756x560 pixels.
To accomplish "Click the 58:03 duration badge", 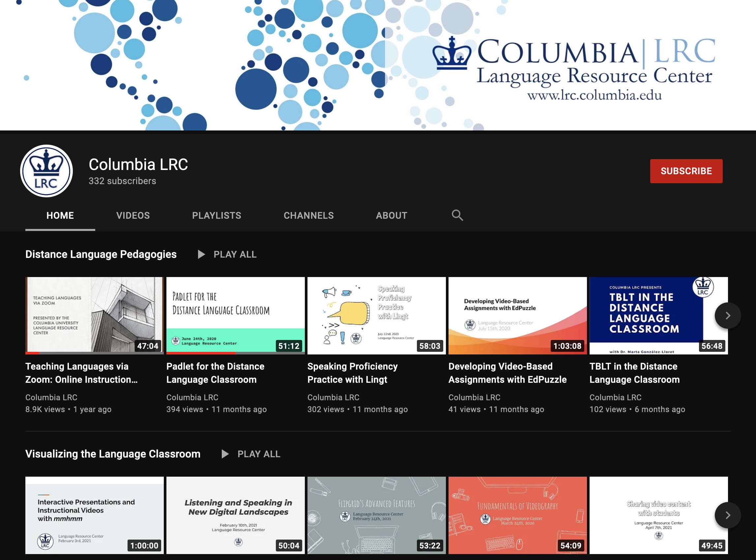I will 430,346.
